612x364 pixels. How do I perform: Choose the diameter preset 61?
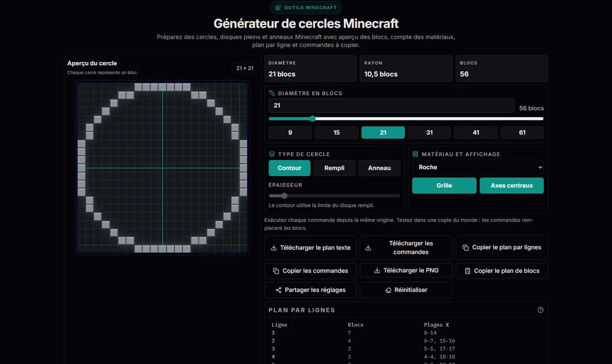522,133
